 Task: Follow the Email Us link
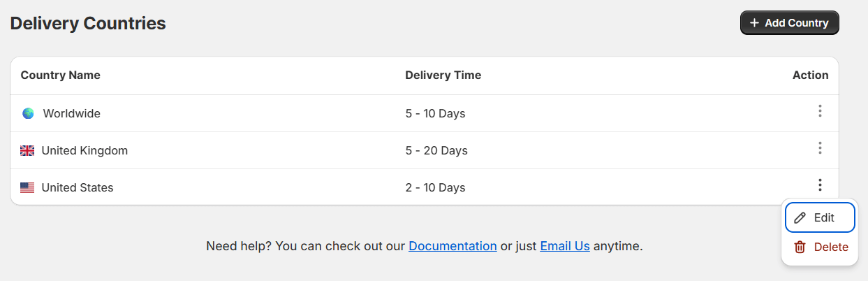click(565, 246)
